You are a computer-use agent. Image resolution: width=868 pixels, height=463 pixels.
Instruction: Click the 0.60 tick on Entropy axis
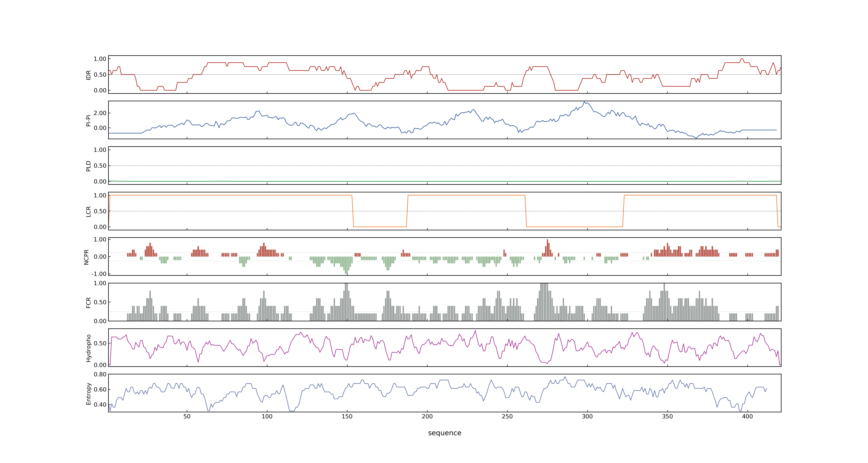tap(100, 389)
